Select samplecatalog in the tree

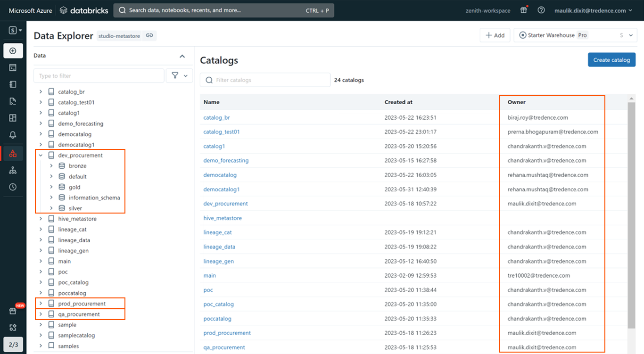pos(76,336)
